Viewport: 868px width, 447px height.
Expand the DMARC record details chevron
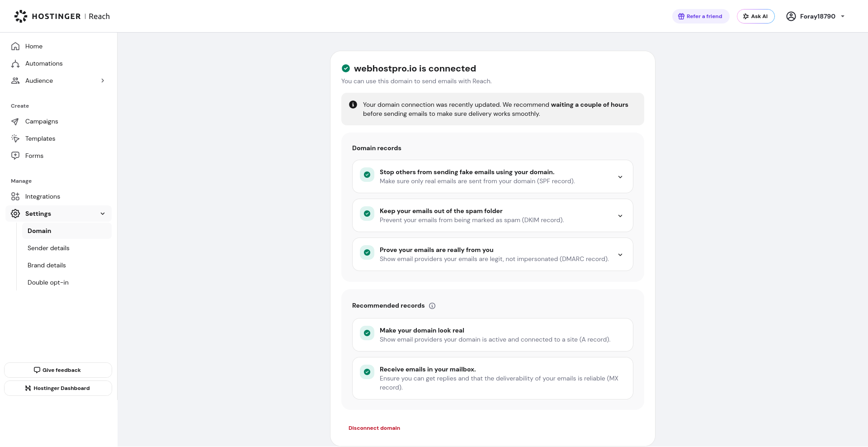pyautogui.click(x=620, y=255)
